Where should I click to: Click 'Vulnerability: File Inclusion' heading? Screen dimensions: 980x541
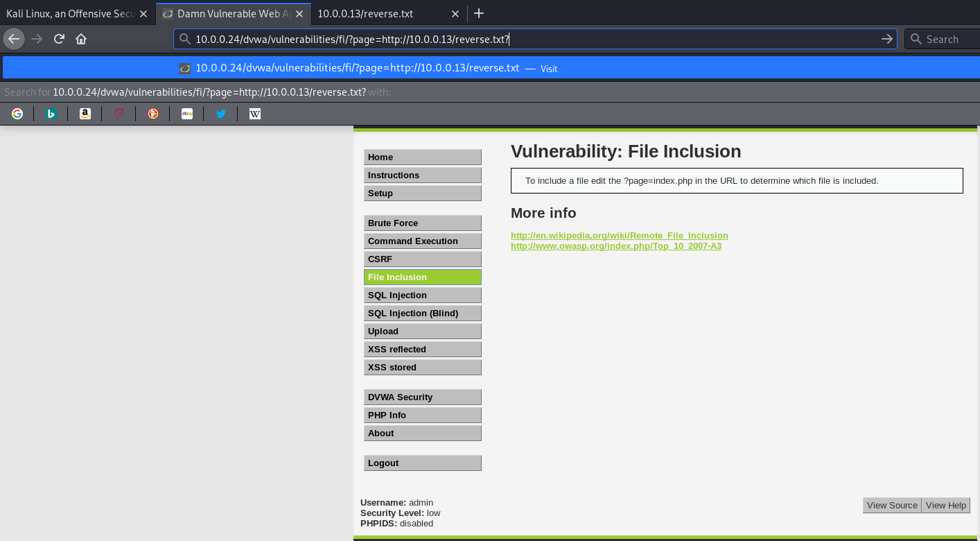pyautogui.click(x=626, y=152)
